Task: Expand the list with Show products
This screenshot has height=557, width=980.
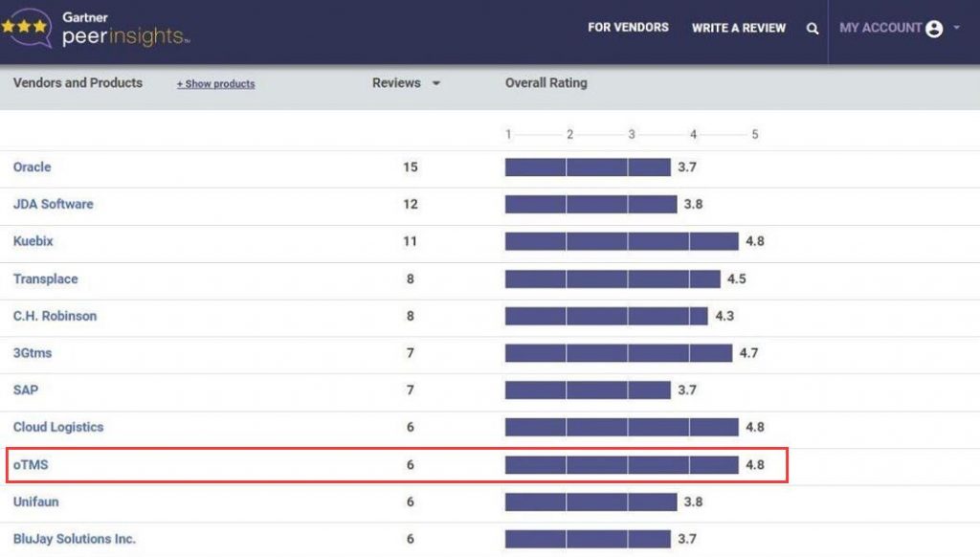Action: (x=215, y=84)
